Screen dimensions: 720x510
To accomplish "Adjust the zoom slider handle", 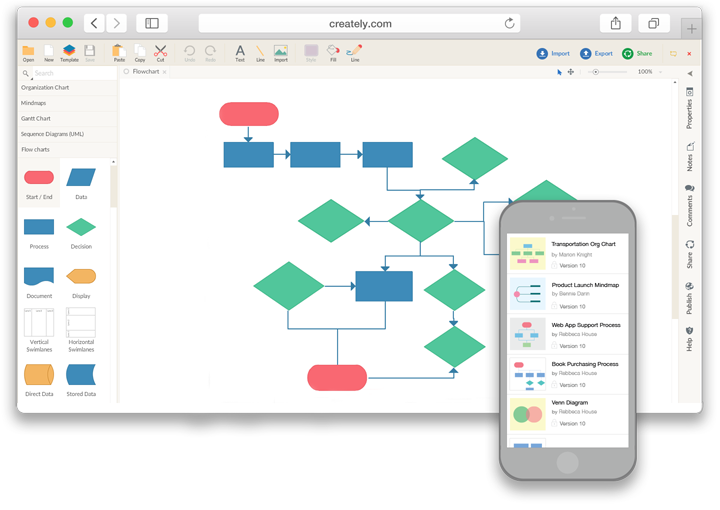I will [596, 72].
